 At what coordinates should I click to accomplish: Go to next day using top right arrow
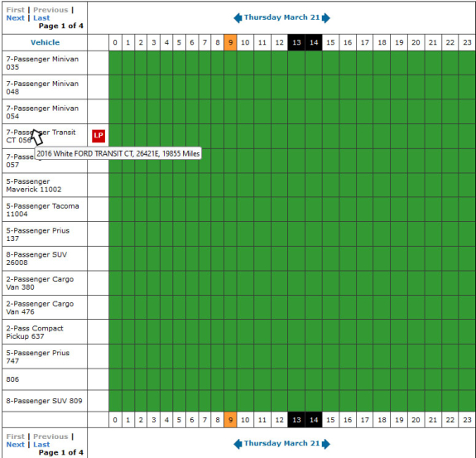(x=326, y=18)
